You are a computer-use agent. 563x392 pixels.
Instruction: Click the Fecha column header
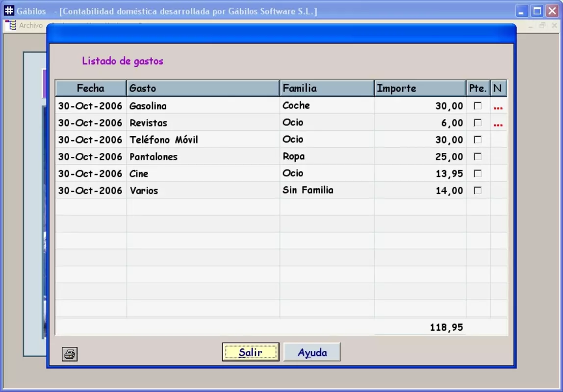(91, 88)
